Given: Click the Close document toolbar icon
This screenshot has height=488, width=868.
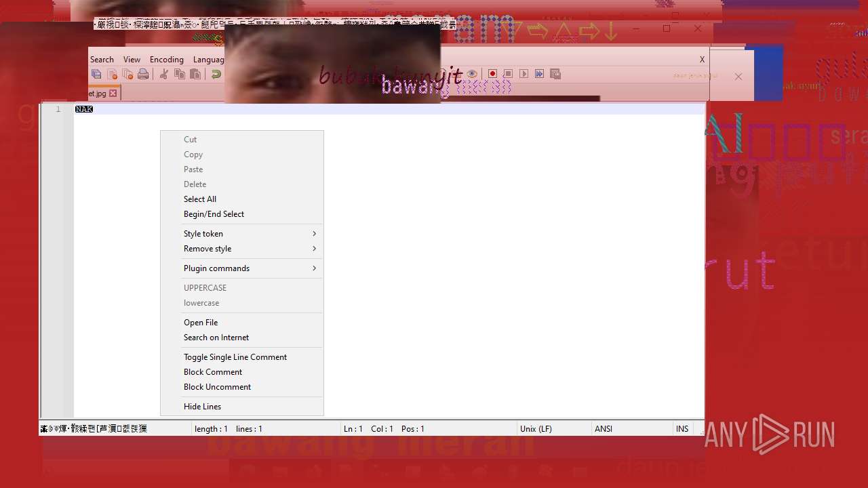Looking at the screenshot, I should (113, 74).
